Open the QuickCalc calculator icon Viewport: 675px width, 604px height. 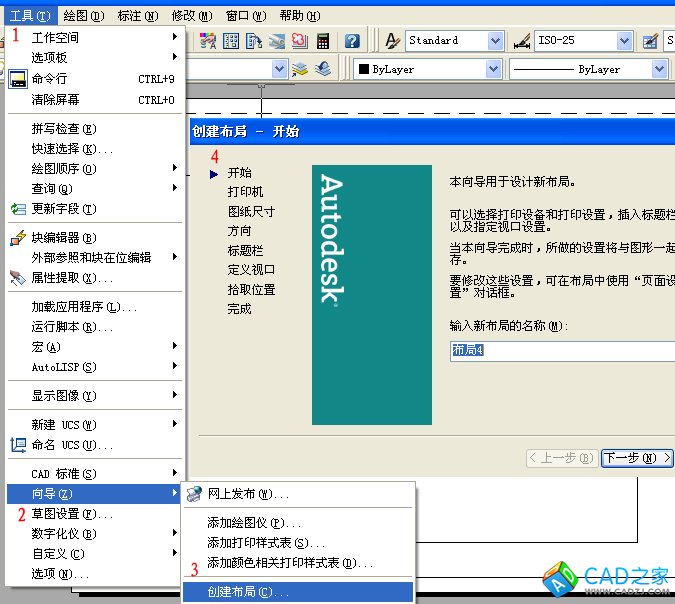[323, 41]
